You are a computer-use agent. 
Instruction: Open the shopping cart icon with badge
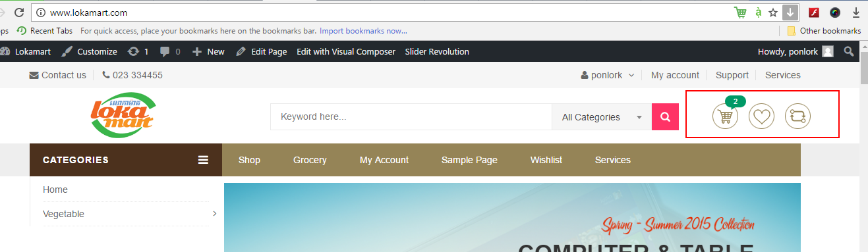tap(726, 116)
